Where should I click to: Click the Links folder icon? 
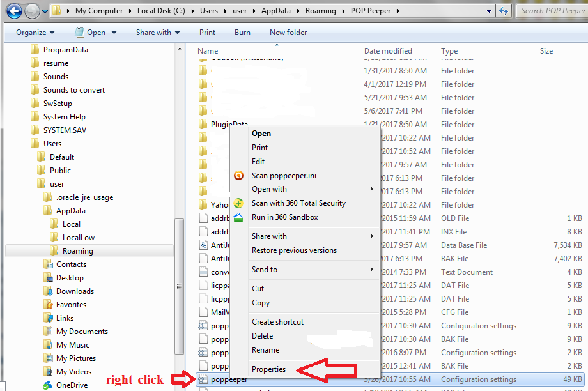48,318
